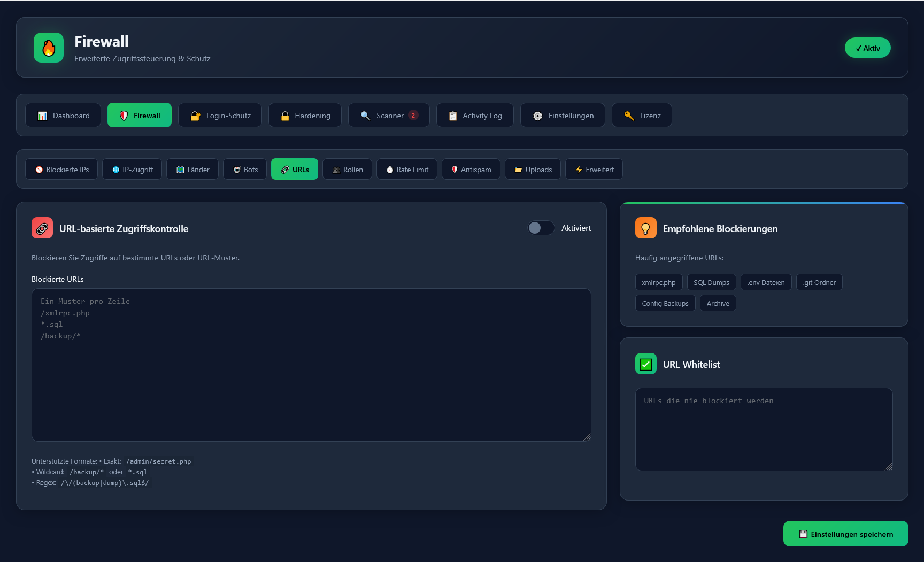Click the lightbulb Empfohlene Blockierungen icon
The image size is (924, 562).
pyautogui.click(x=645, y=228)
